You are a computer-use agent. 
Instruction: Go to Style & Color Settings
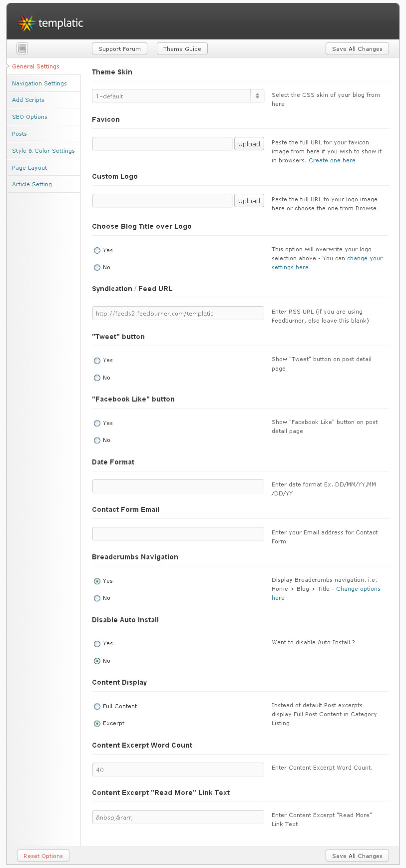43,151
